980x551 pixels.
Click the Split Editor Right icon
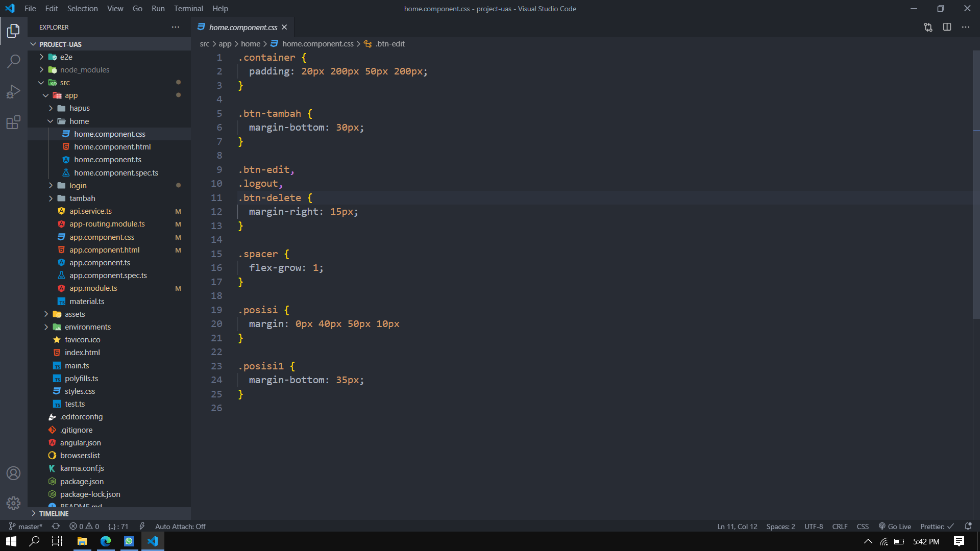[x=947, y=27]
